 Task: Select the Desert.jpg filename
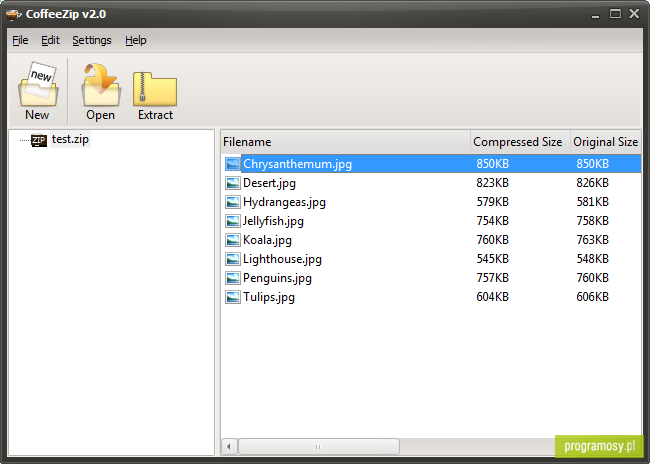[x=269, y=183]
